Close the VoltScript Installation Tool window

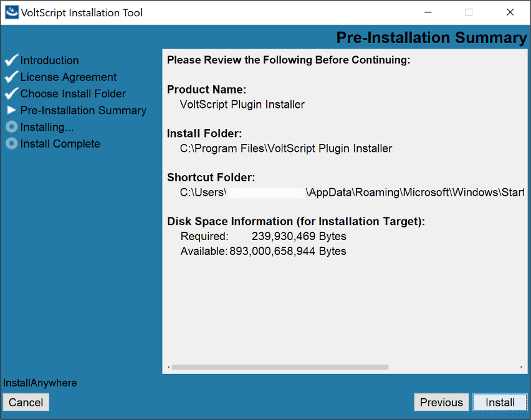click(x=510, y=12)
